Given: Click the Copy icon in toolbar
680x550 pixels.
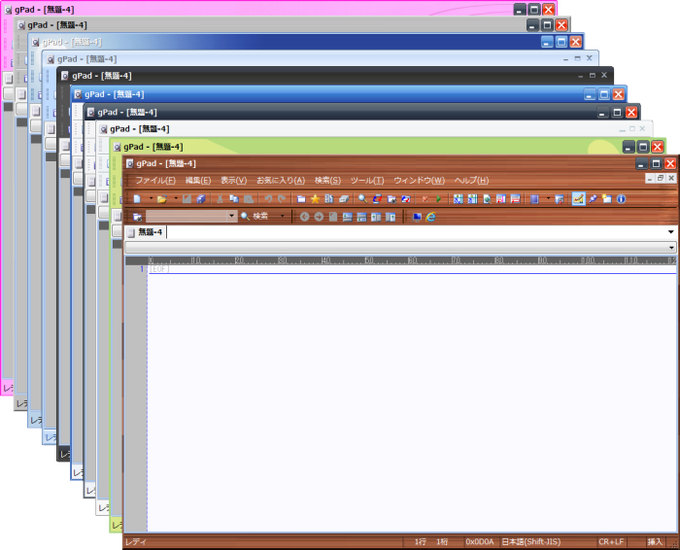Looking at the screenshot, I should pos(234,199).
